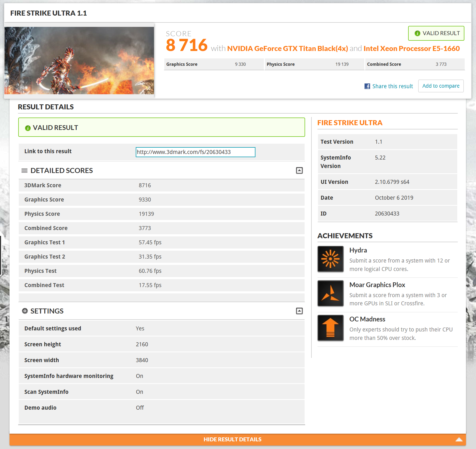
Task: Click the Fire Strike benchmark thumbnail
Action: tap(79, 60)
